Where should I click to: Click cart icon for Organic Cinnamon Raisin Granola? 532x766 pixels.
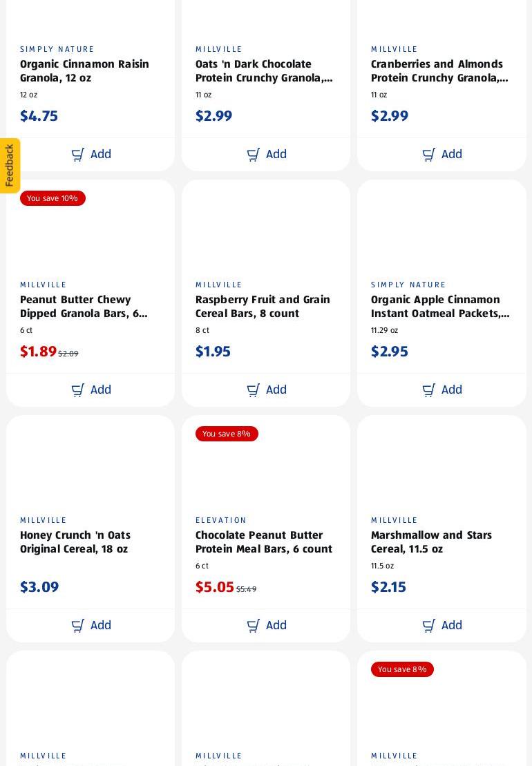[77, 155]
